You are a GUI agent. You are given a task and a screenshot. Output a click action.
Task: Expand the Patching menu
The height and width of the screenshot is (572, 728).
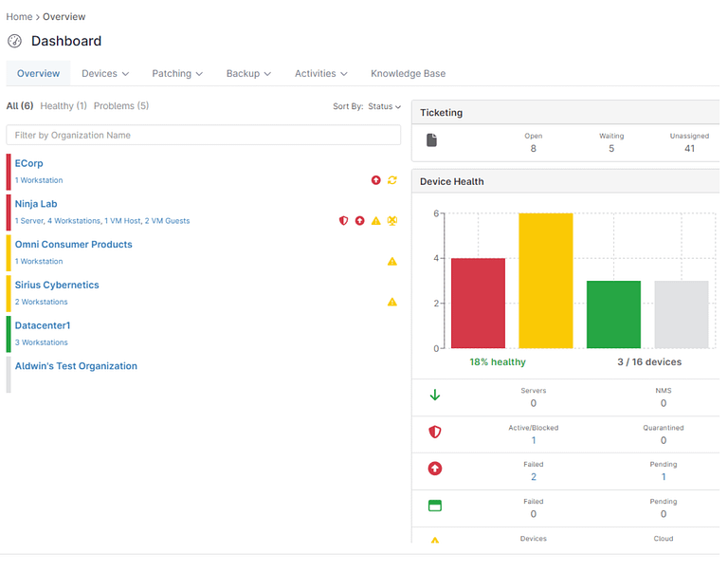(177, 73)
